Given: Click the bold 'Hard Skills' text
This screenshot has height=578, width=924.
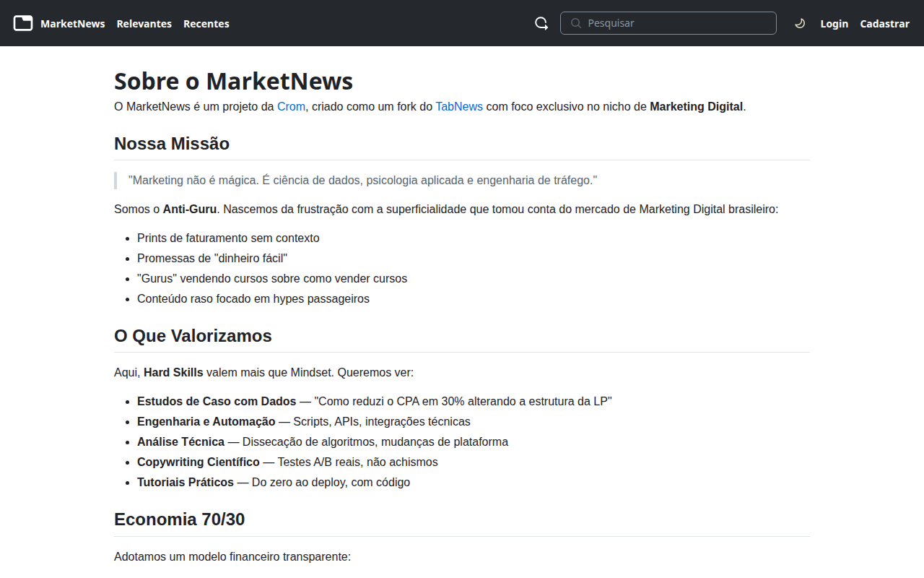Looking at the screenshot, I should pos(173,372).
